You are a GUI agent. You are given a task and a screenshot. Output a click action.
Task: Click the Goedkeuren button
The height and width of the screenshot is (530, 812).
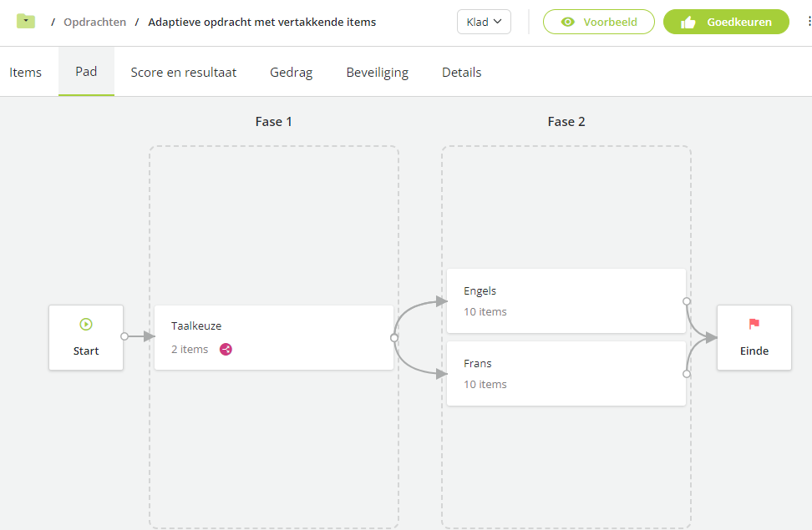(x=726, y=22)
